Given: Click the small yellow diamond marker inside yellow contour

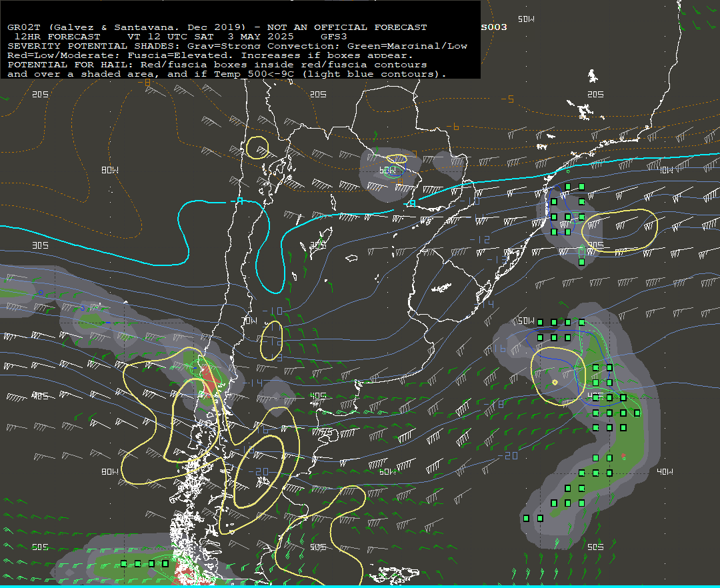Looking at the screenshot, I should pos(555,383).
